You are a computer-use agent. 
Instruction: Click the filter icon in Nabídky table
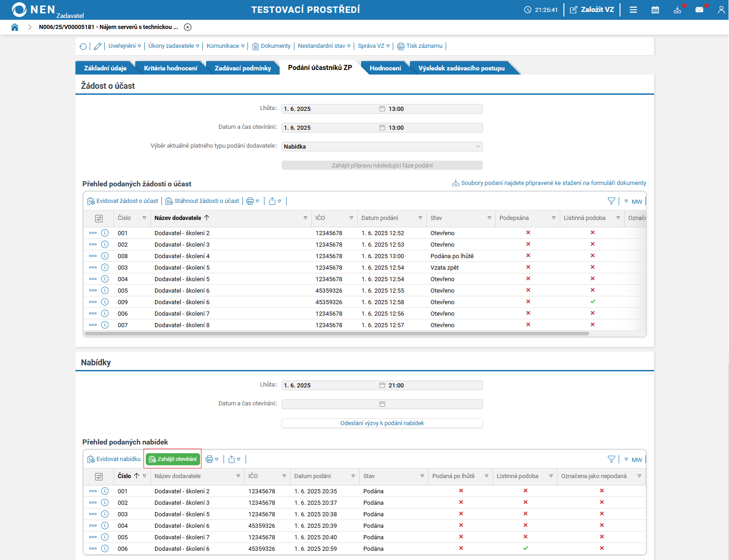coord(611,459)
